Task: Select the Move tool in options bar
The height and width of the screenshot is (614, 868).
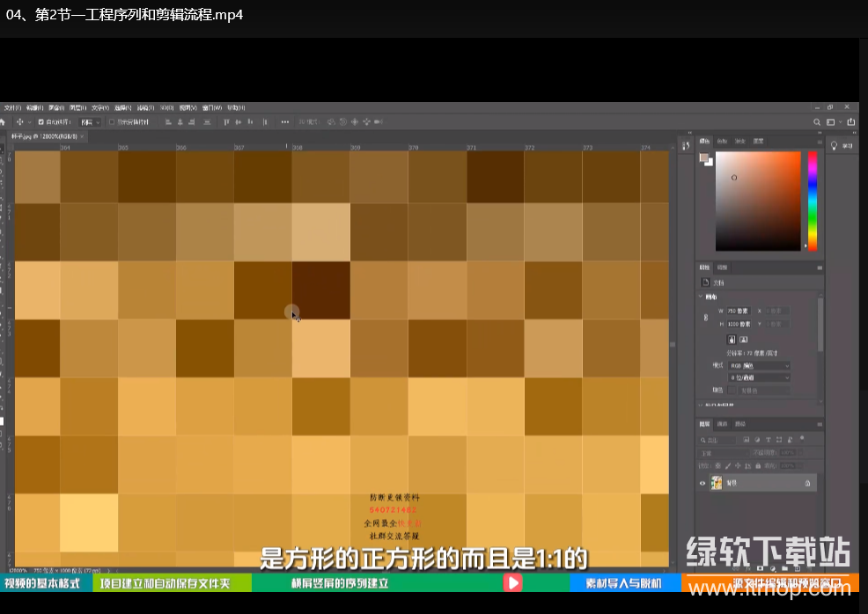Action: (19, 122)
